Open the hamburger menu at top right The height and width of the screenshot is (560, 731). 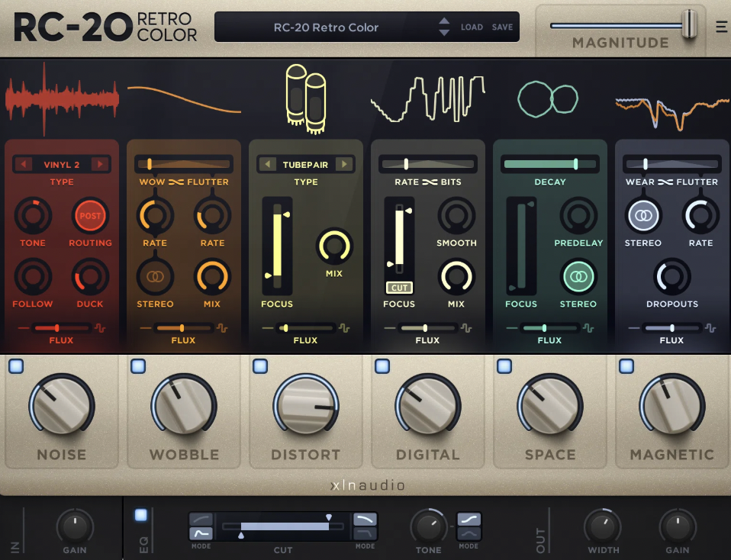(722, 27)
